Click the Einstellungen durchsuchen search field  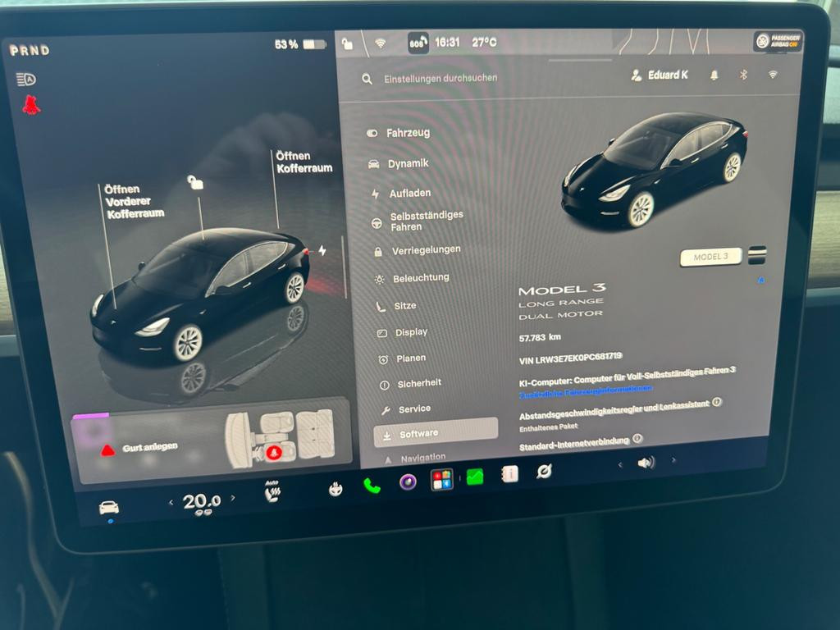tap(441, 78)
